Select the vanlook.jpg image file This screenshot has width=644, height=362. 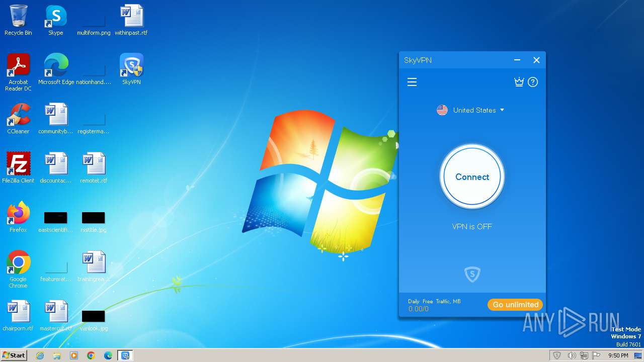94,320
